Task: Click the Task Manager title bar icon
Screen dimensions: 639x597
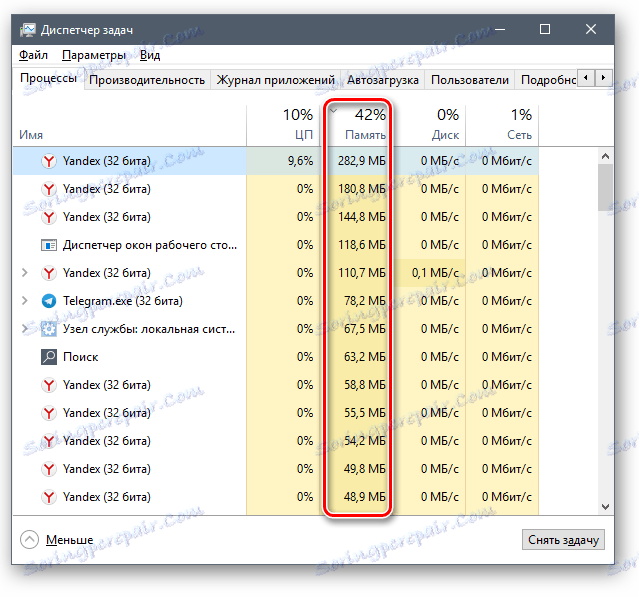Action: click(28, 30)
